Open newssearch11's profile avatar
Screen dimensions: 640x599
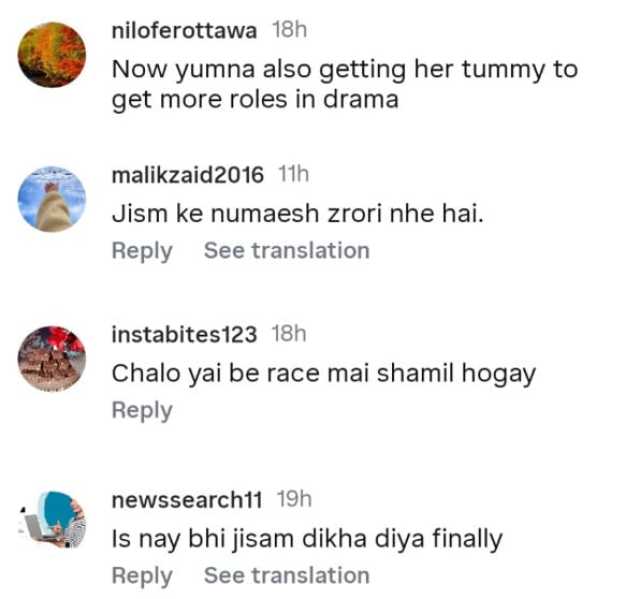pos(51,519)
